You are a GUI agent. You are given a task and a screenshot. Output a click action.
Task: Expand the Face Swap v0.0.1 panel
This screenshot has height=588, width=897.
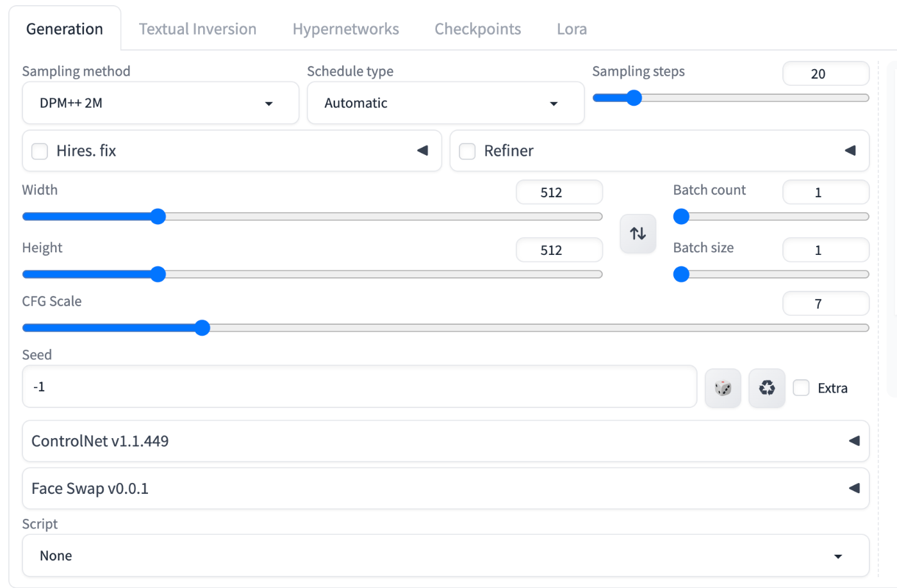pos(854,488)
